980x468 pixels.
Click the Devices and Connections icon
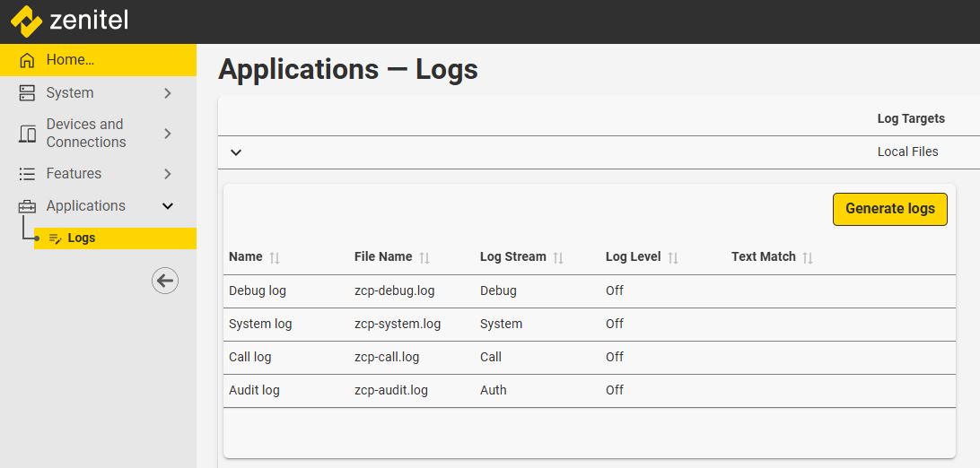pyautogui.click(x=28, y=134)
